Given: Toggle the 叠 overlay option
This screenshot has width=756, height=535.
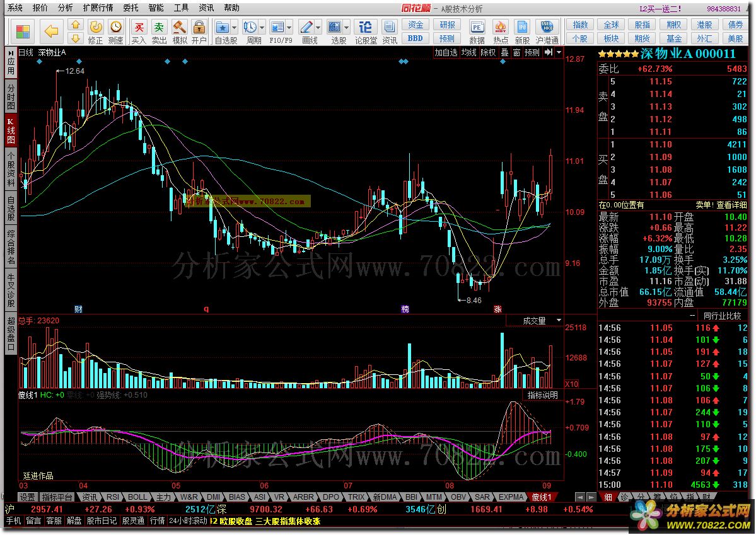Looking at the screenshot, I should click(x=504, y=52).
